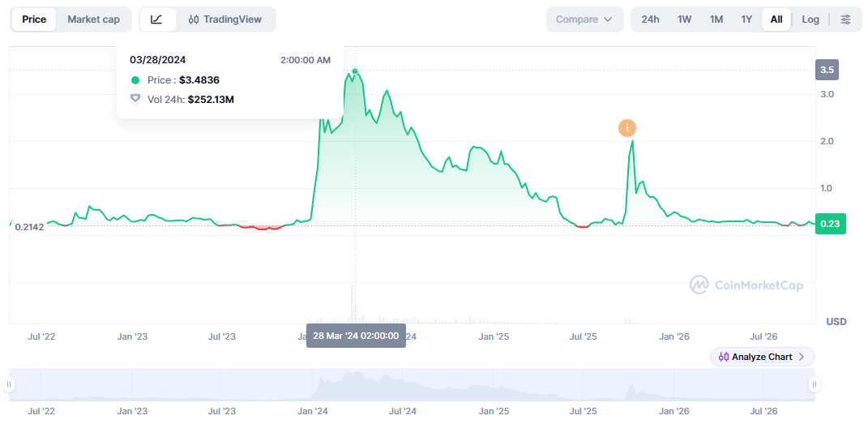
Task: Click the Price $3.4836 tooltip value
Action: click(199, 80)
